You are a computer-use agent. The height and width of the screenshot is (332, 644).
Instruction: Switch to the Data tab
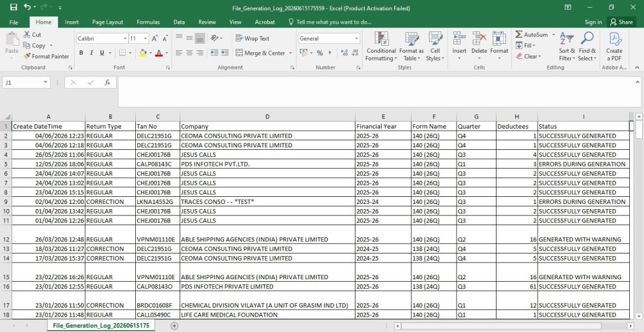(179, 22)
